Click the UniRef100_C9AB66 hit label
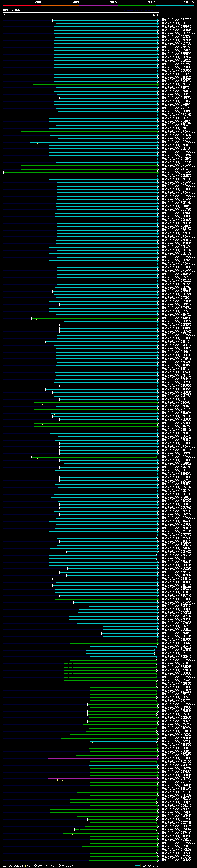 (x=177, y=860)
